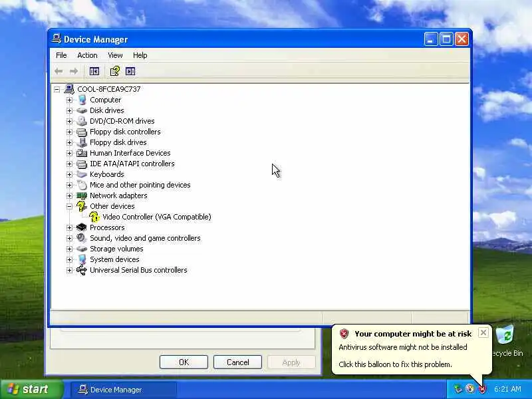Viewport: 532px width, 399px height.
Task: Toggle the console tree pane toolbar icon
Action: coord(94,71)
